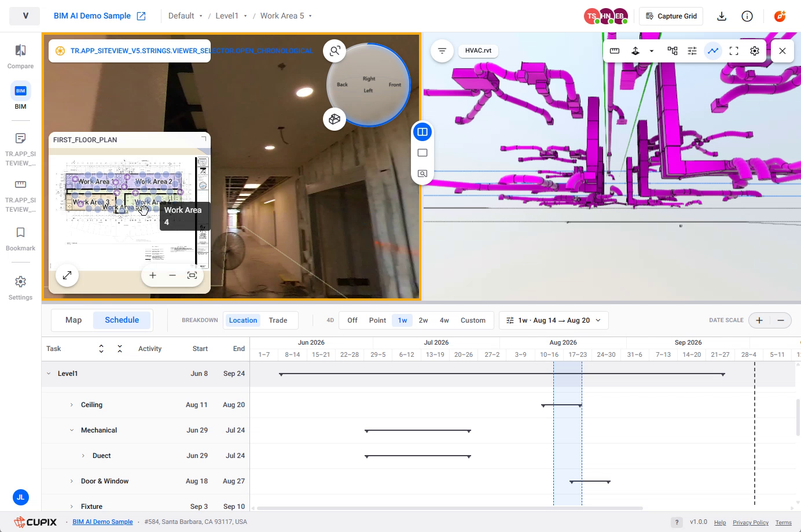Click the BIM model tree icon
Screen dimensions: 801x532
(673, 51)
